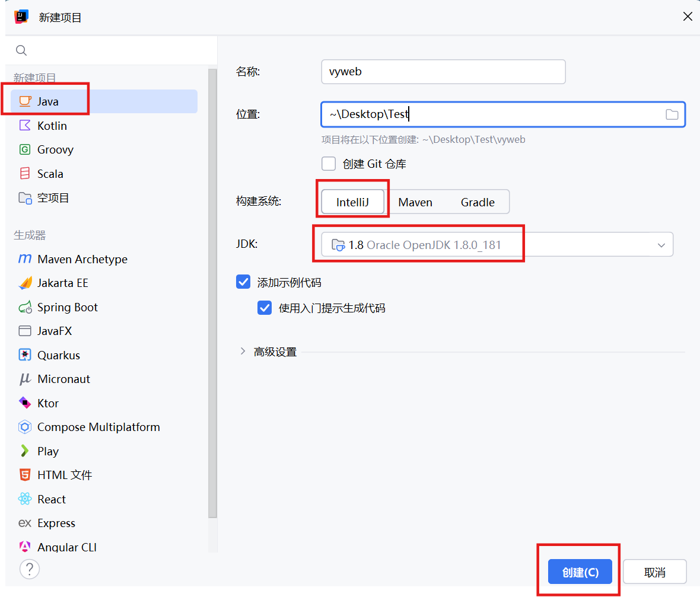Click the Play generator icon
Image resolution: width=700 pixels, height=597 pixels.
[x=24, y=451]
